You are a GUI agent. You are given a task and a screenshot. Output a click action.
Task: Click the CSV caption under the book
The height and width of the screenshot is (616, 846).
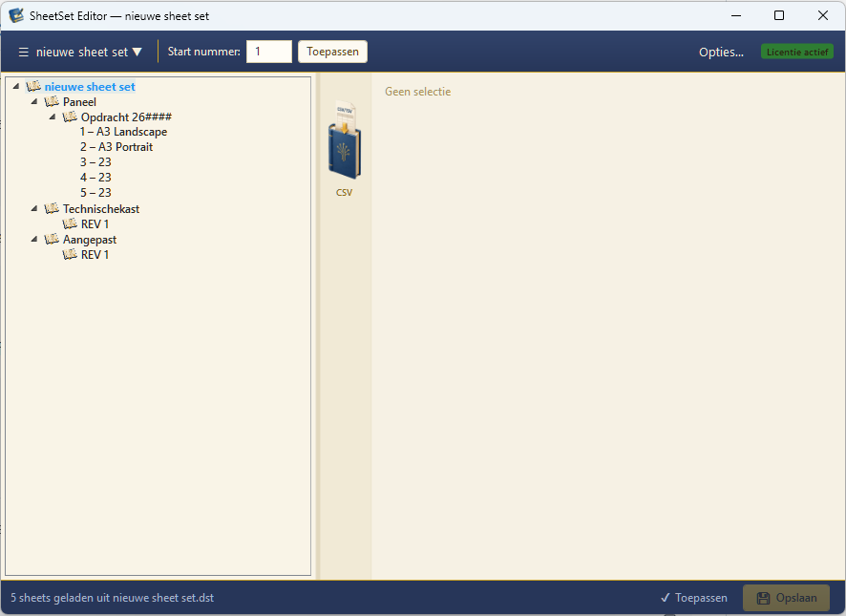pos(345,193)
